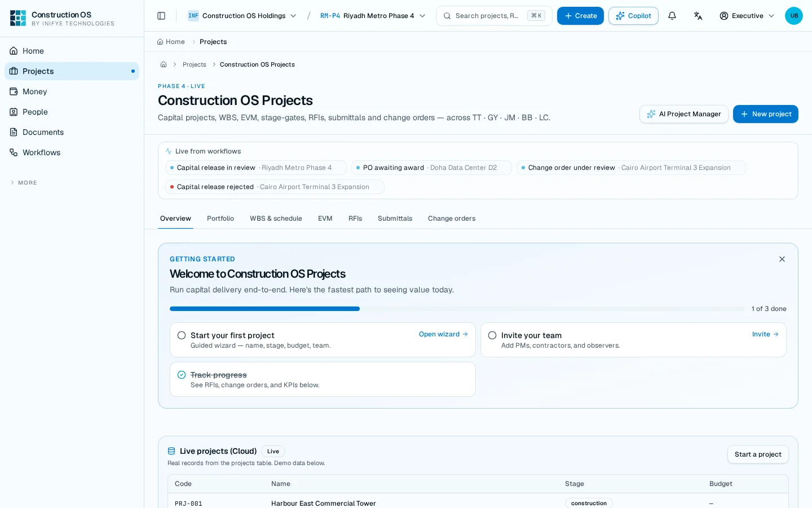The width and height of the screenshot is (812, 508).
Task: Click the Construction OS logo icon
Action: coord(18,18)
